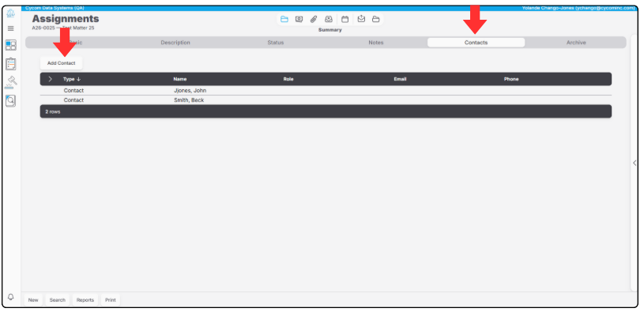
Task: Click the Cycom Data Systems (QA) title
Action: [x=55, y=8]
